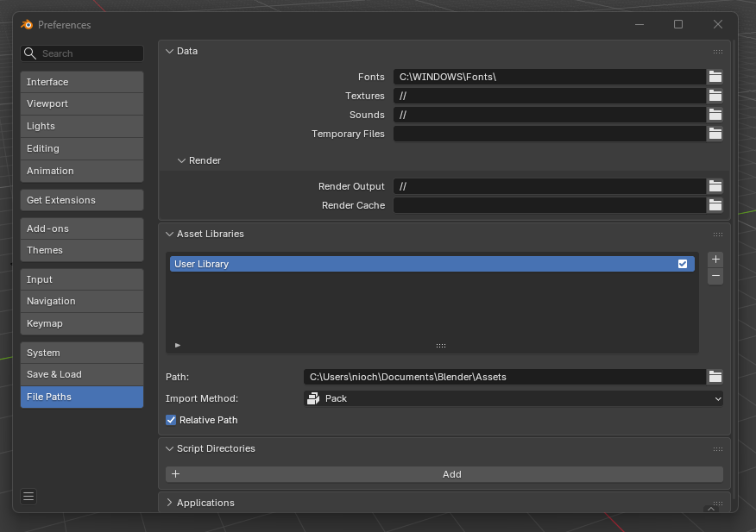This screenshot has width=756, height=532.
Task: Click the search magnifier icon
Action: [30, 53]
